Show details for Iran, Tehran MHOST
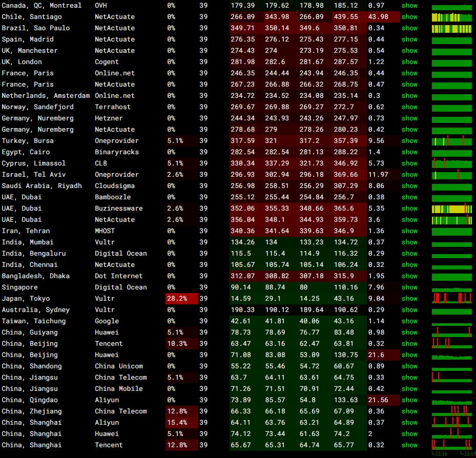Viewport: 476px width, 458px height. tap(409, 231)
